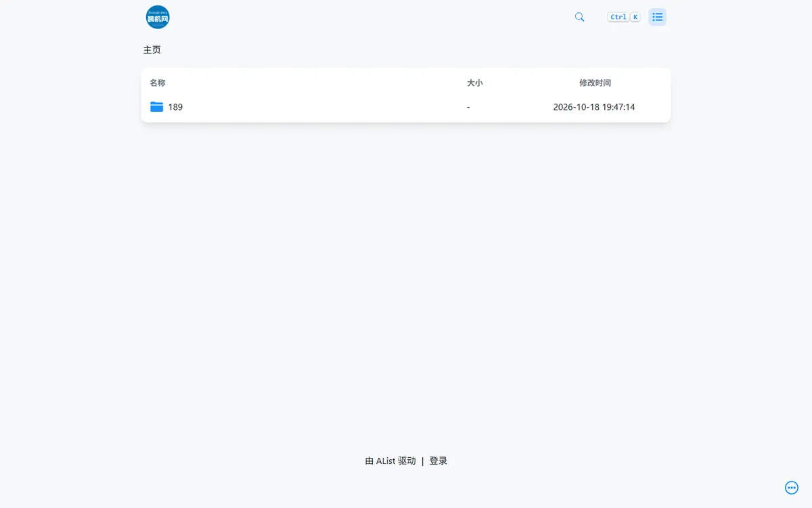Click the empty page background below the file list
Image resolution: width=812 pixels, height=508 pixels.
406,284
